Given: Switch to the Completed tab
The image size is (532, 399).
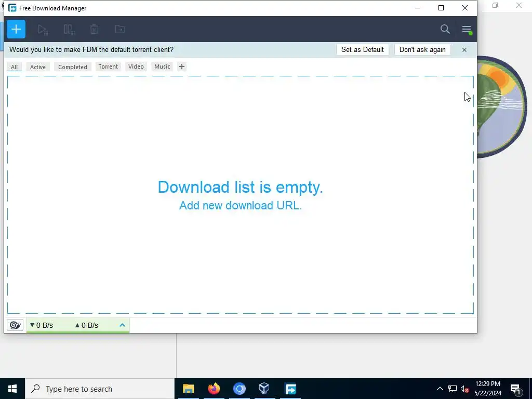Looking at the screenshot, I should point(73,67).
